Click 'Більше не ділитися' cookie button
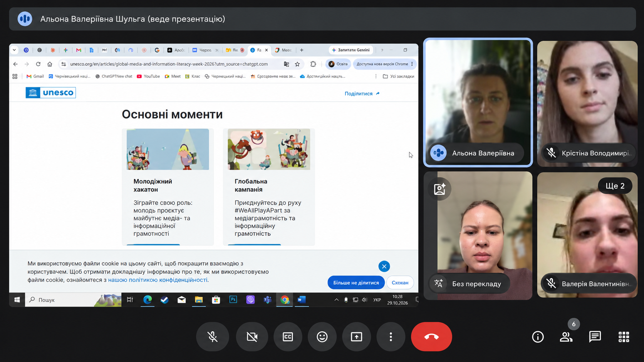Image resolution: width=644 pixels, height=362 pixels. point(356,283)
